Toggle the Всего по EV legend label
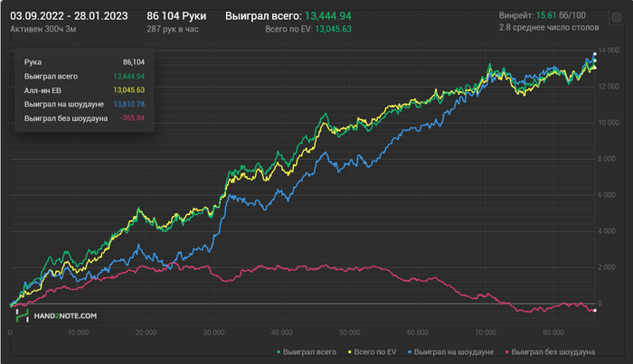The image size is (633, 364). (375, 352)
